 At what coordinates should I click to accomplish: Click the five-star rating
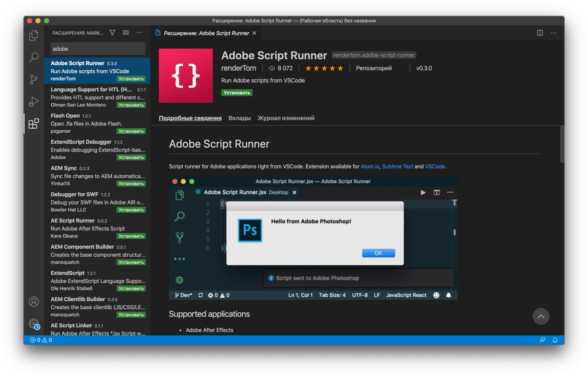(x=324, y=68)
